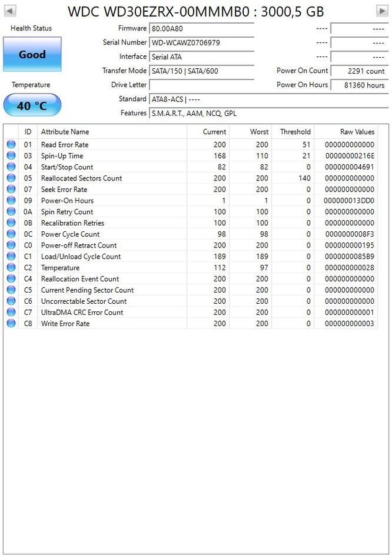Click status icon for Write Error Rate

pos(11,323)
